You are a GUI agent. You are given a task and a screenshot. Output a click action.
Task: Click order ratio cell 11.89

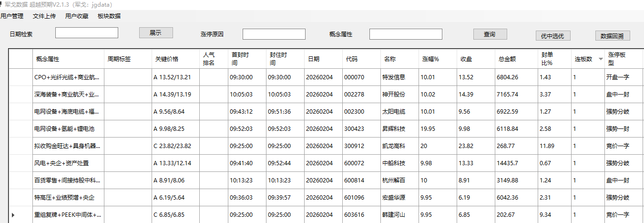[554, 146]
